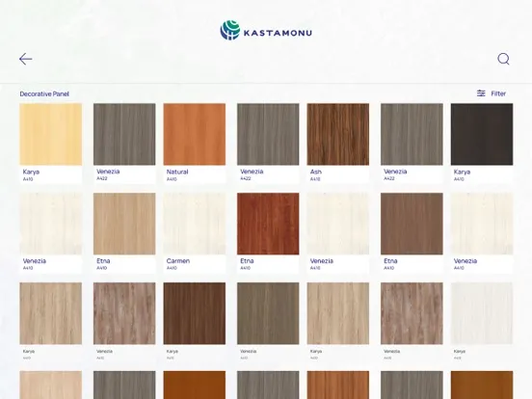Click the Kastamonu logo
The image size is (532, 399).
[x=266, y=31]
